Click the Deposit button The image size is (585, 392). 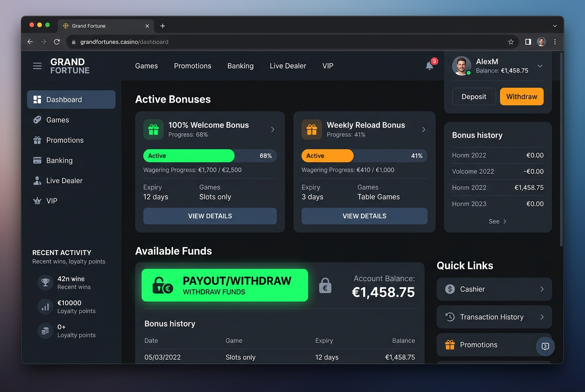click(x=474, y=97)
